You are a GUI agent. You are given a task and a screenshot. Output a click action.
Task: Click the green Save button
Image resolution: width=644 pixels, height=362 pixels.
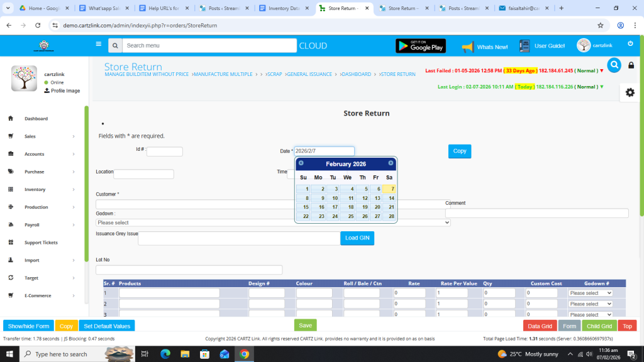[305, 326]
